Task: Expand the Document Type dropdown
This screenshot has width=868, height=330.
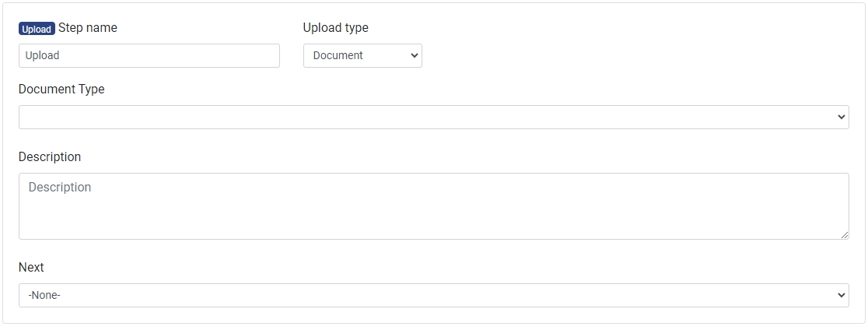Action: click(433, 117)
